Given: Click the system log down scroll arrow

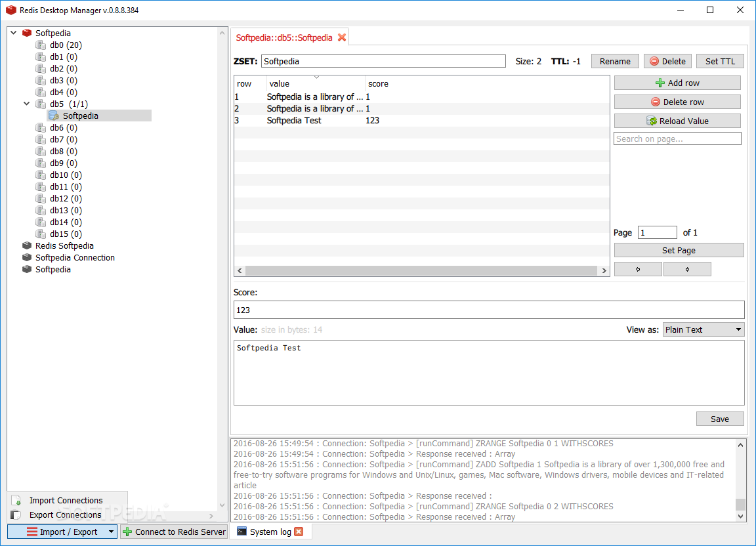Looking at the screenshot, I should [x=740, y=516].
